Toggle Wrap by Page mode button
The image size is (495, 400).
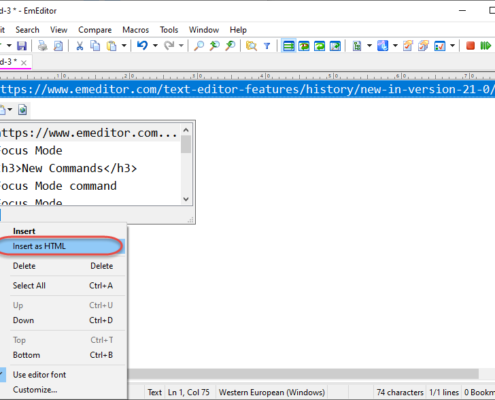[335, 45]
